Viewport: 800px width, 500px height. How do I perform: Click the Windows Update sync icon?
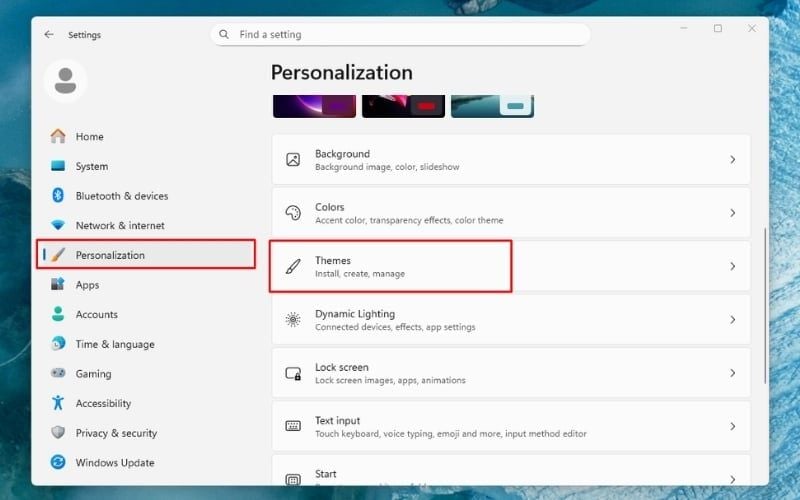(x=58, y=462)
